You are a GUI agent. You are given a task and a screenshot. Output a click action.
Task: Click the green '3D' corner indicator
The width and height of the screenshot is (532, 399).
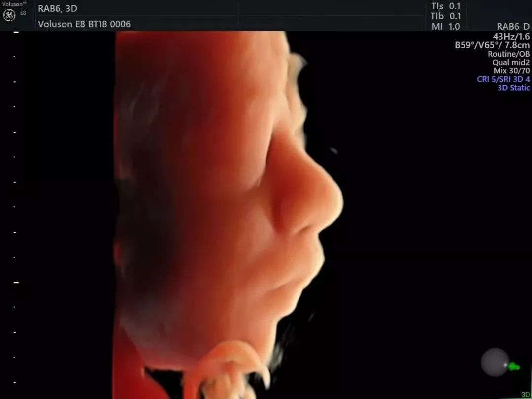click(x=526, y=394)
